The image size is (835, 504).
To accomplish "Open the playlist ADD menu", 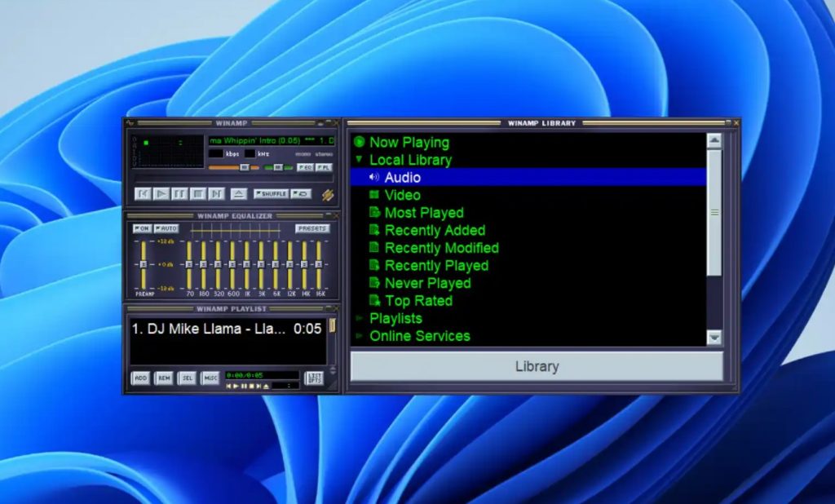I will [140, 378].
